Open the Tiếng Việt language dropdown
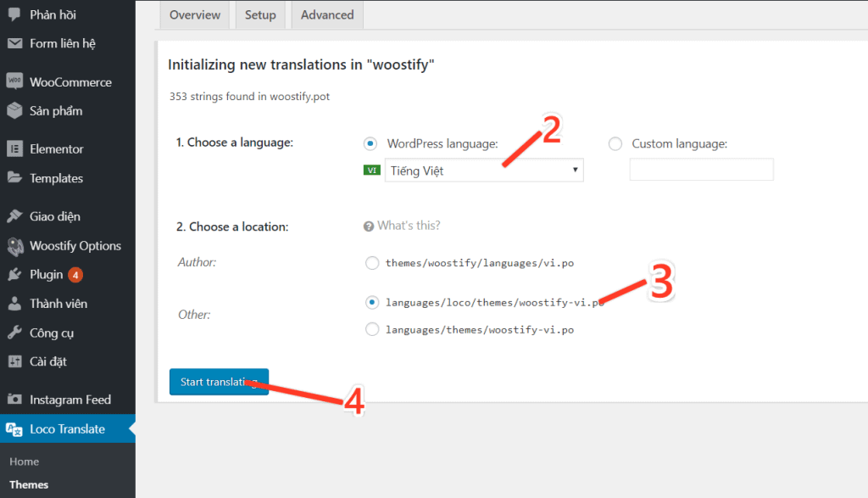This screenshot has width=868, height=498. tap(484, 170)
